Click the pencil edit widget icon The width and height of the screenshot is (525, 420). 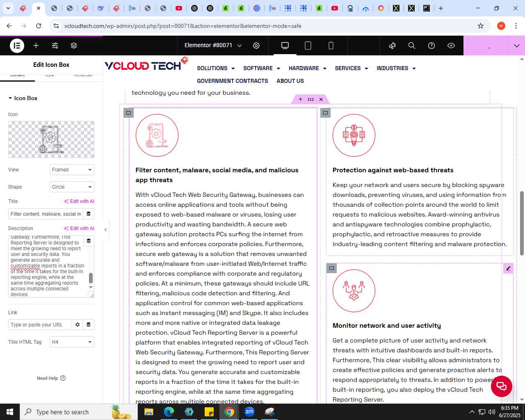[x=508, y=268]
